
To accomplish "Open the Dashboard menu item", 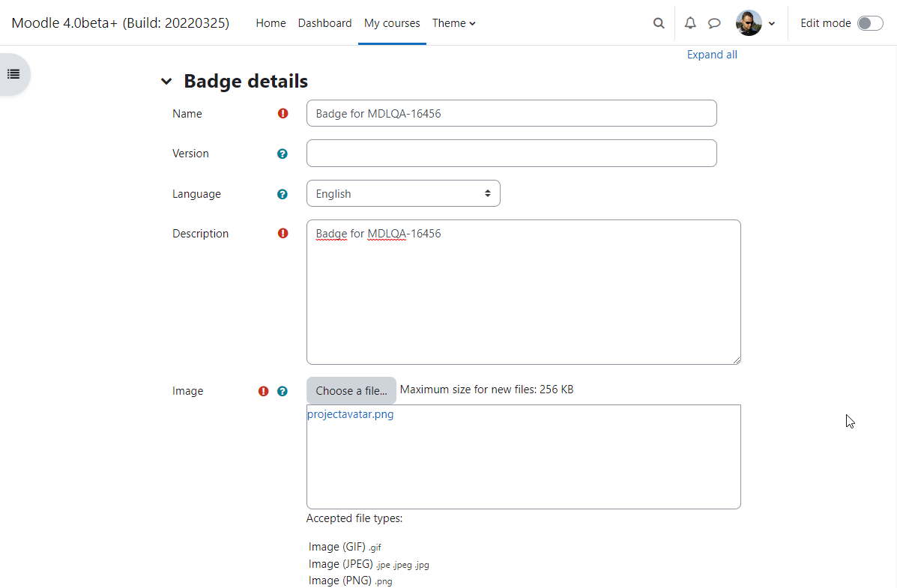I will (324, 23).
